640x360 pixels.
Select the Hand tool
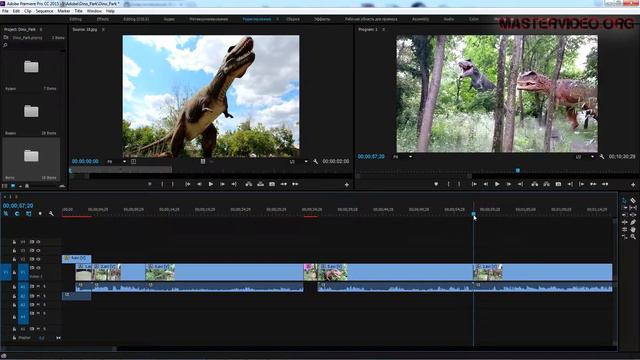click(x=633, y=229)
